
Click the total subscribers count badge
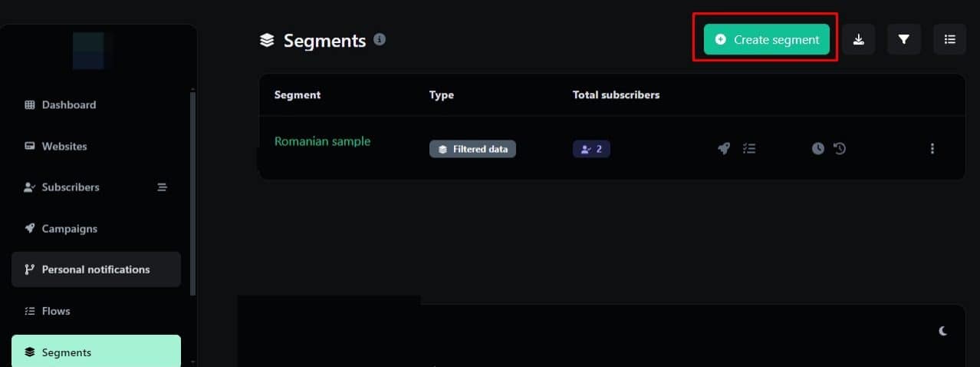tap(591, 149)
